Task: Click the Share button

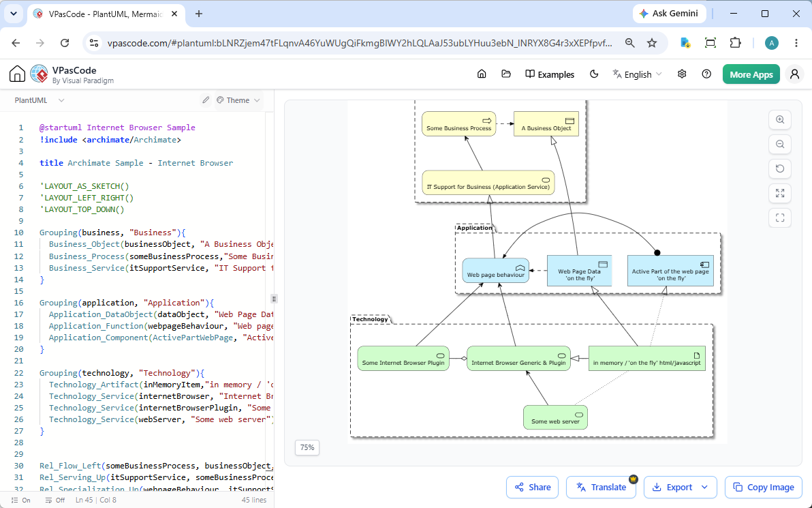Action: coord(532,487)
